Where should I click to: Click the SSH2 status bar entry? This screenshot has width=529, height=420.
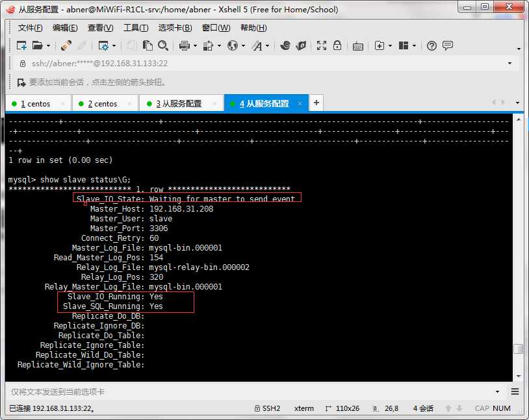coord(268,408)
